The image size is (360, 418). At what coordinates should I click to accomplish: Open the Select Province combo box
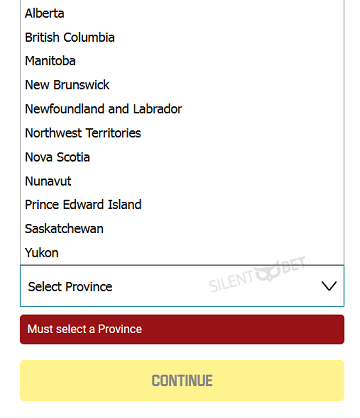tap(182, 286)
